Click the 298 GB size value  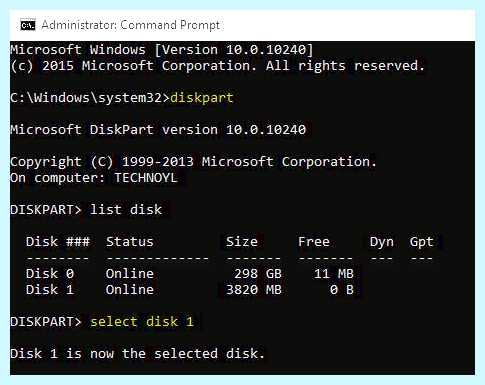[258, 274]
